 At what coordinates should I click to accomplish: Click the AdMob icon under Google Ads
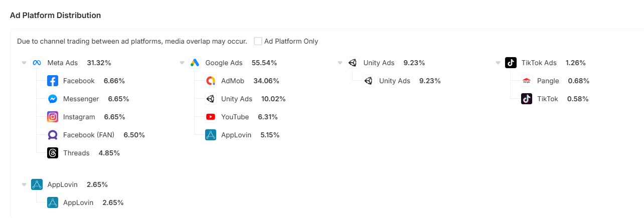click(211, 81)
